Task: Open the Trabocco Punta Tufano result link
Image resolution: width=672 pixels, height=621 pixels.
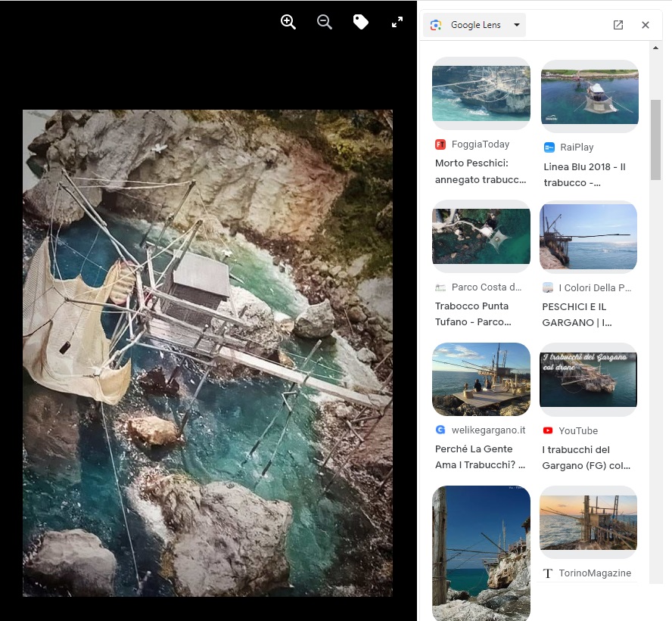Action: point(474,314)
